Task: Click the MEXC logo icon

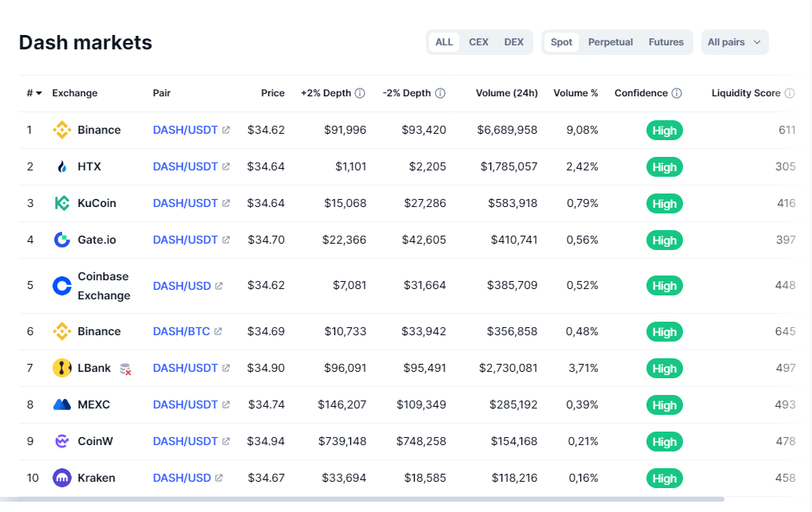Action: [62, 405]
